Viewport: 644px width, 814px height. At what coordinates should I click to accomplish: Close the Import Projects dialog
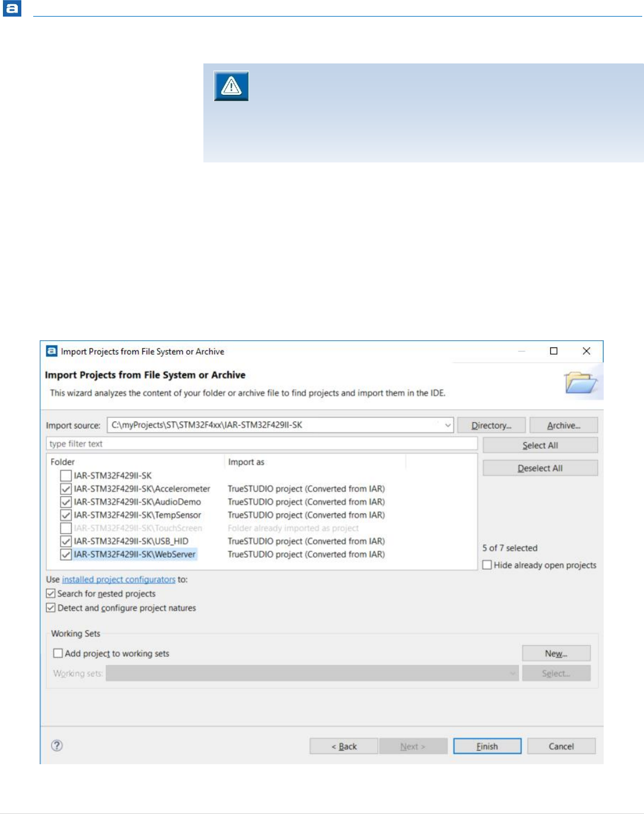pyautogui.click(x=586, y=351)
